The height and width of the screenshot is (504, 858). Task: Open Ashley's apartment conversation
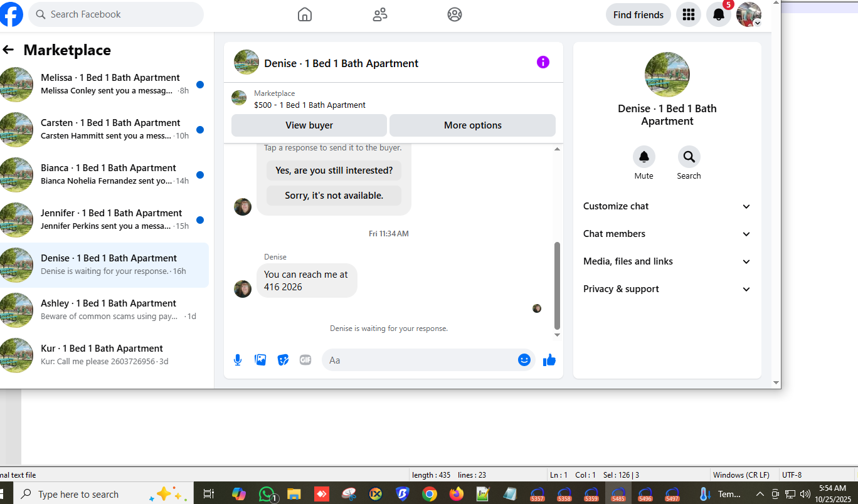tap(103, 310)
